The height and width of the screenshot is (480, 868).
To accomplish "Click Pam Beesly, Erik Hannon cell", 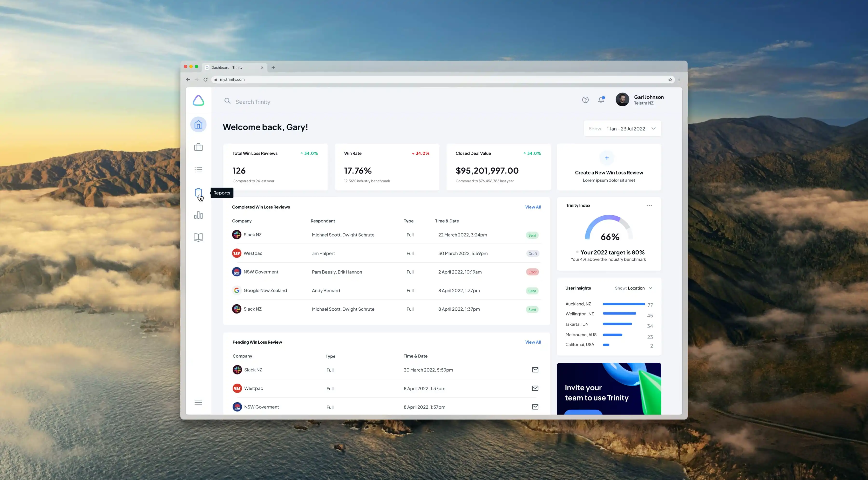I will pos(337,272).
